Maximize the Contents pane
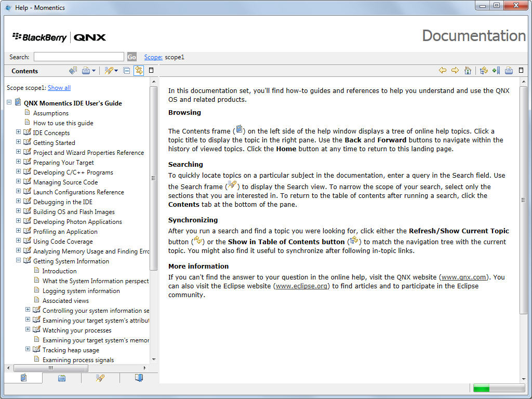 151,70
